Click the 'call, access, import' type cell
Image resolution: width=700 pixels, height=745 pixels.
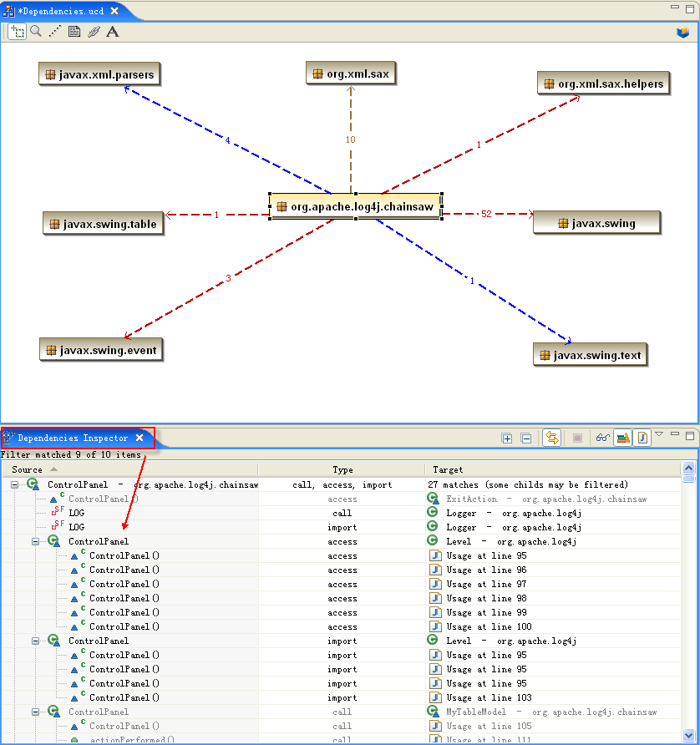pyautogui.click(x=342, y=485)
